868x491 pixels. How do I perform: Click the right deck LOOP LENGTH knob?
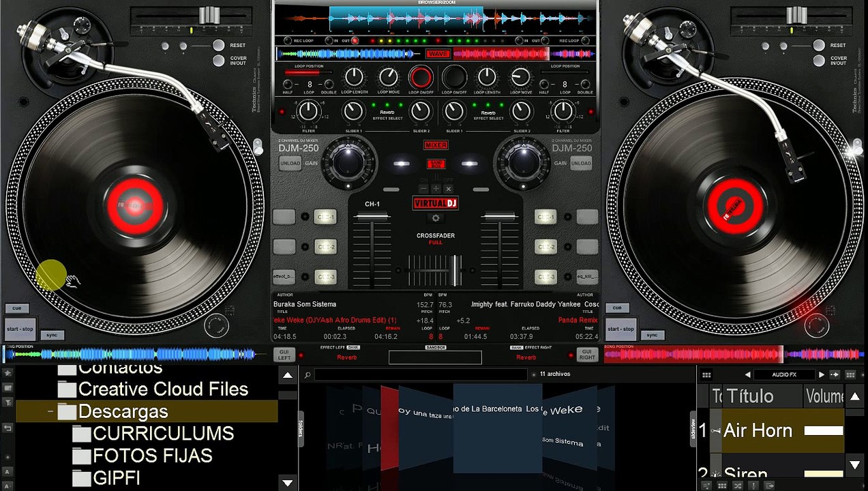[x=487, y=77]
